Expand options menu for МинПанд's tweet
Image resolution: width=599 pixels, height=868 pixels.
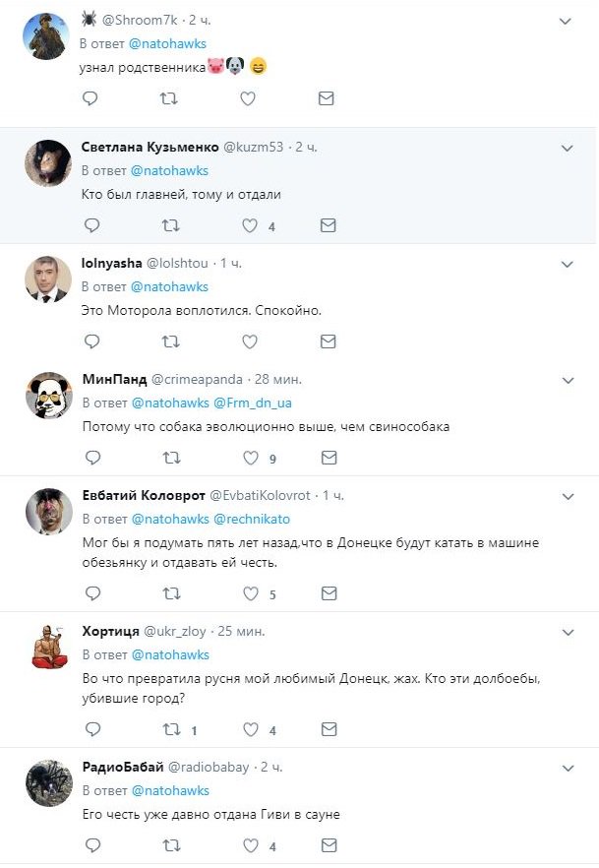point(567,379)
